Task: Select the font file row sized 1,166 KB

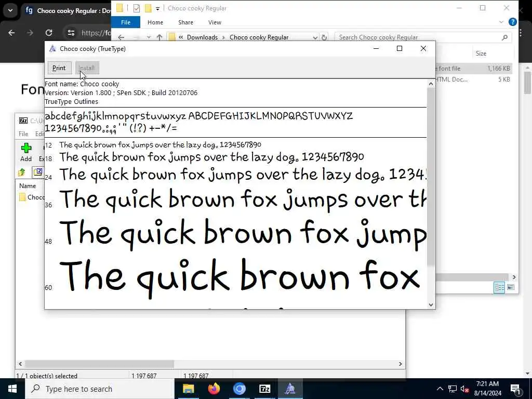Action: point(473,69)
